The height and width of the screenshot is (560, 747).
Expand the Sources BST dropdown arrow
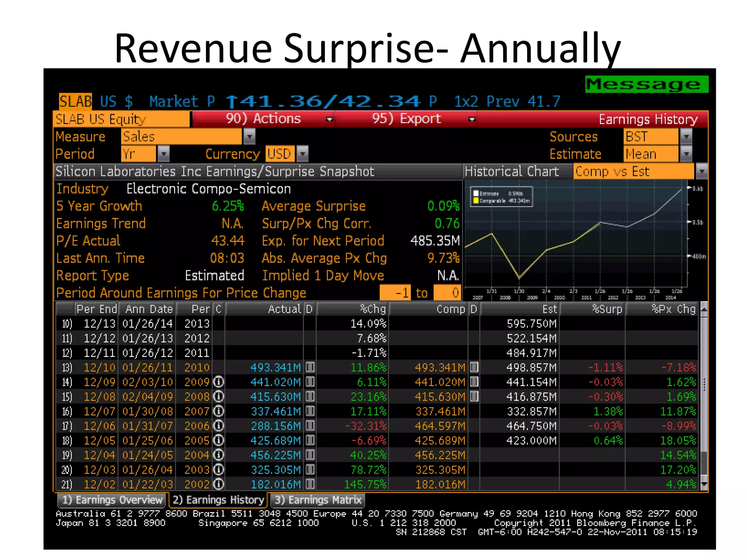686,136
